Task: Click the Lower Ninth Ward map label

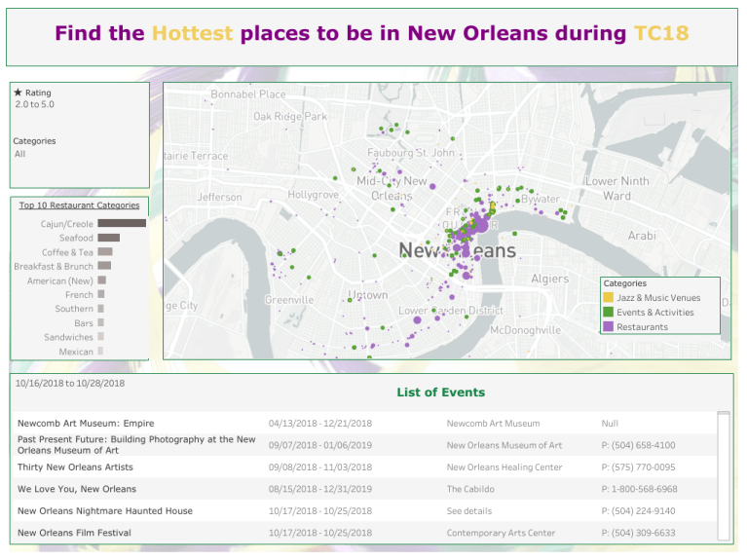Action: tap(616, 188)
